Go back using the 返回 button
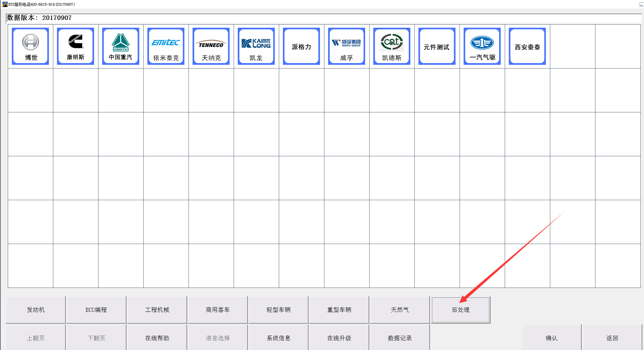 point(612,338)
